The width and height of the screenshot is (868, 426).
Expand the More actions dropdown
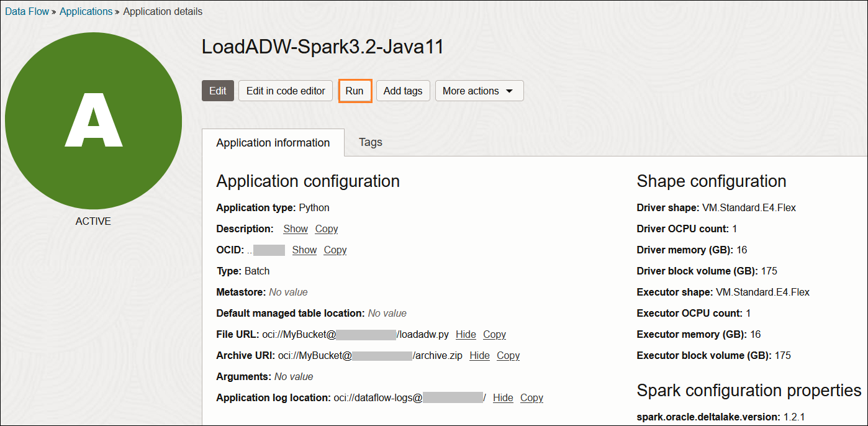pyautogui.click(x=479, y=91)
